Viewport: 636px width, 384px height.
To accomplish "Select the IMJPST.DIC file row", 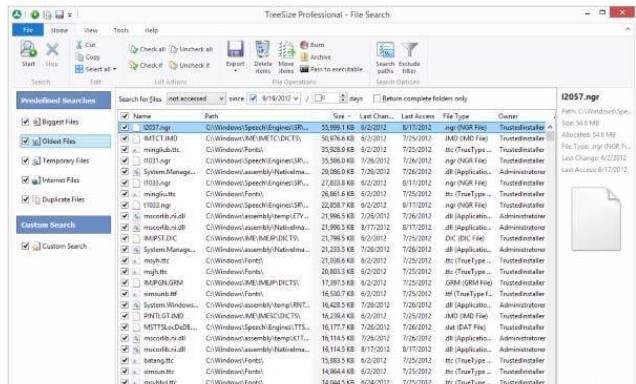I will click(x=333, y=238).
